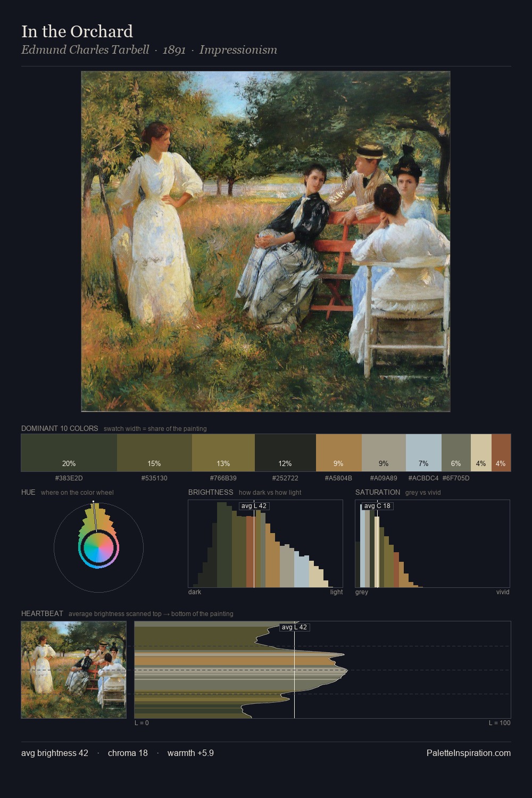Click the hue color wheel chart
Screen dimensions: 532x798
98,547
